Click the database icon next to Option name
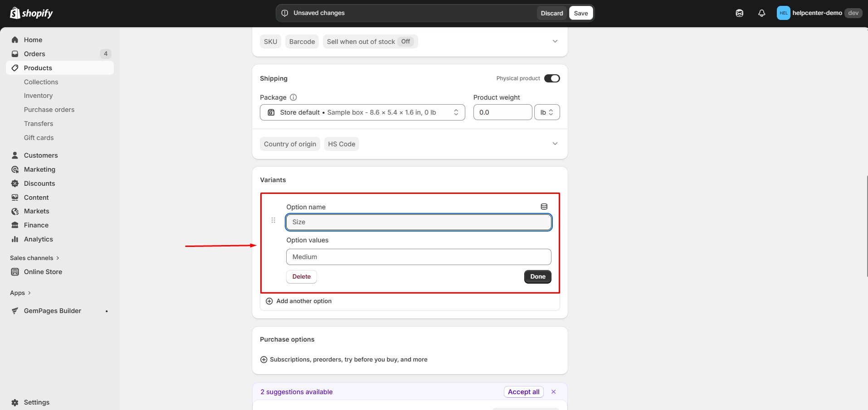This screenshot has height=410, width=868. click(x=544, y=206)
